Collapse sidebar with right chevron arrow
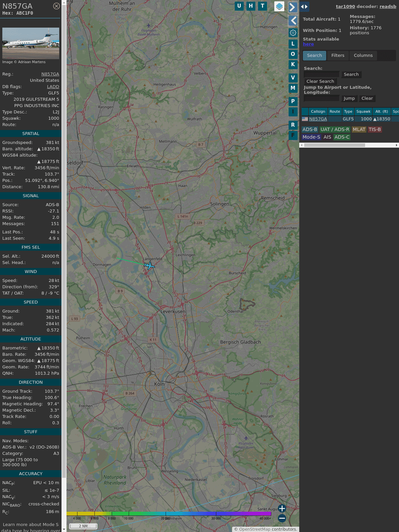Image resolution: width=399 pixels, height=532 pixels. [x=293, y=7]
